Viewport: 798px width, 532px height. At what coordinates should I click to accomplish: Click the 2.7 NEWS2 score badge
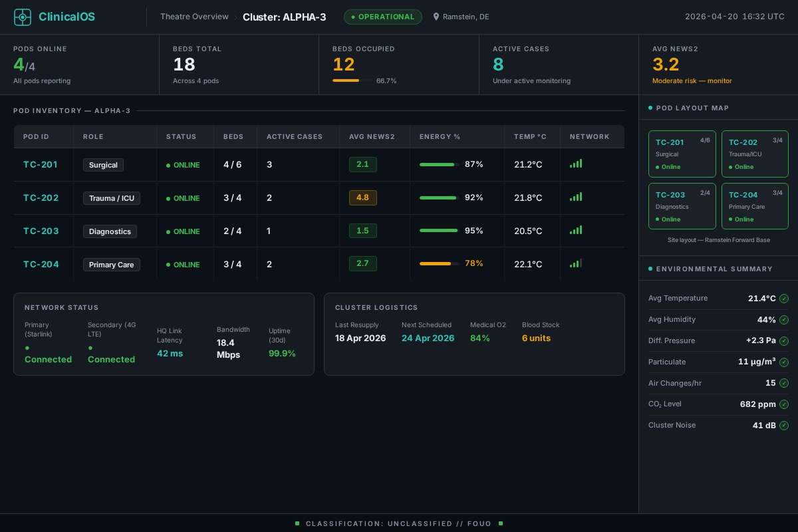click(x=363, y=264)
